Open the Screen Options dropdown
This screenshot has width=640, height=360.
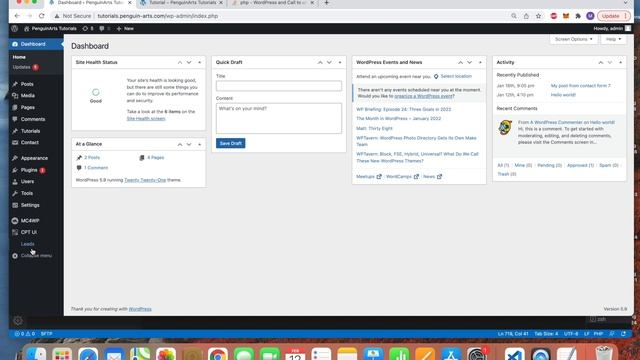(x=573, y=39)
